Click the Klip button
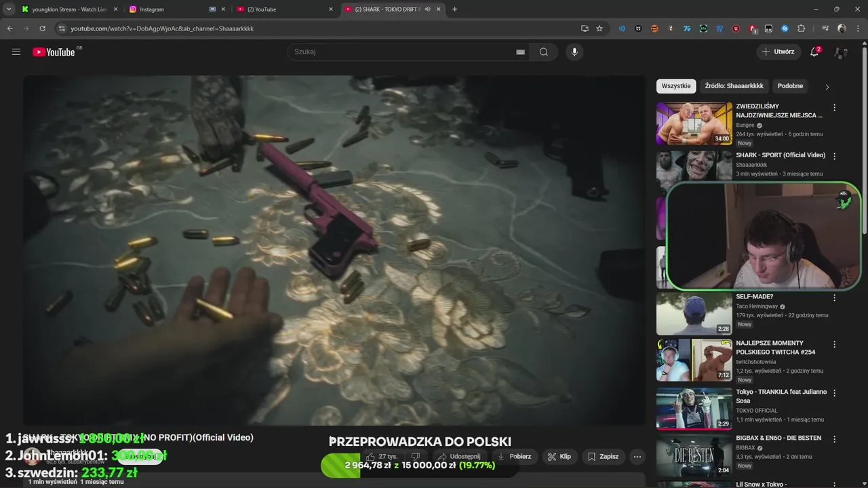Viewport: 868px width, 488px height. tap(559, 457)
